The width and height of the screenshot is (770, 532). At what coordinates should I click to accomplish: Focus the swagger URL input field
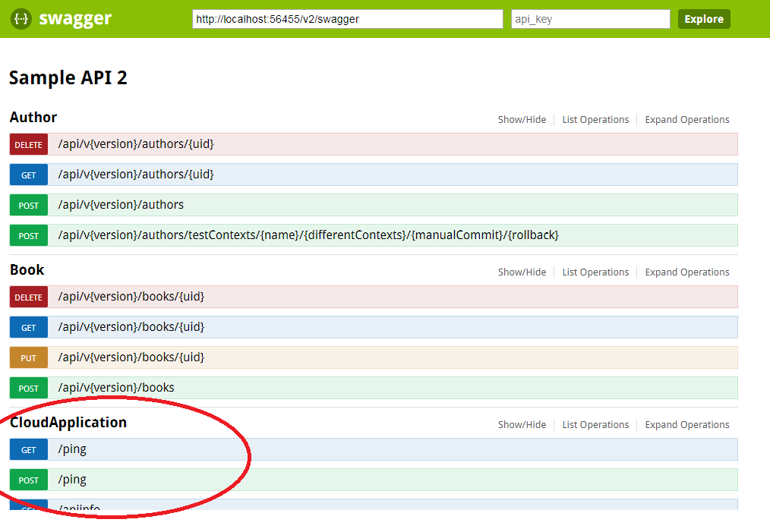(x=348, y=19)
